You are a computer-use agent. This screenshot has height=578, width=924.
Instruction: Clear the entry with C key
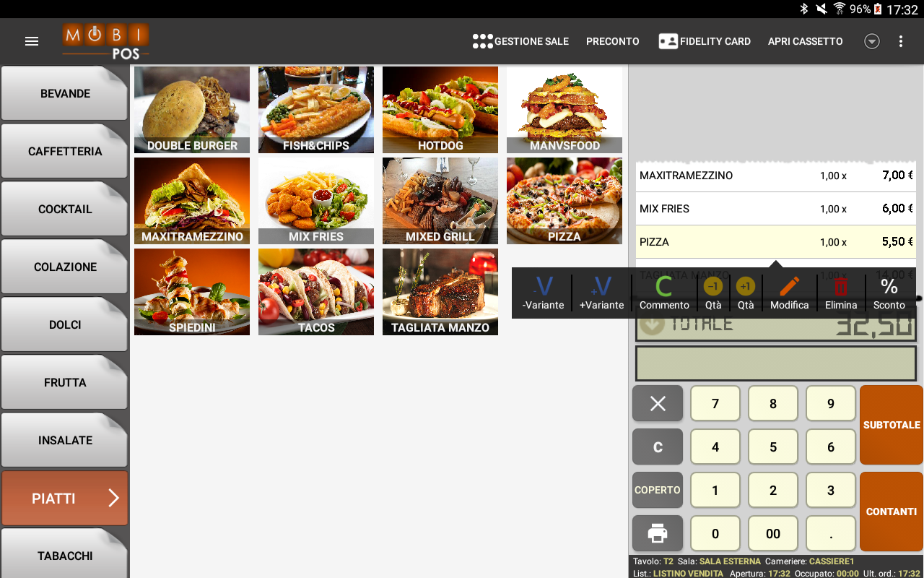pyautogui.click(x=658, y=447)
